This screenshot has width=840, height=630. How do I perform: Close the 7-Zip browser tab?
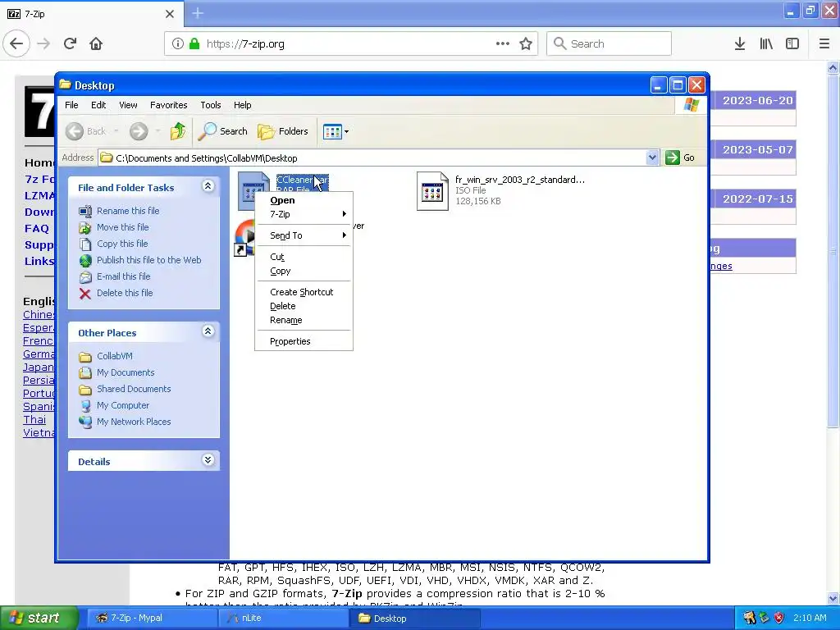tap(170, 14)
